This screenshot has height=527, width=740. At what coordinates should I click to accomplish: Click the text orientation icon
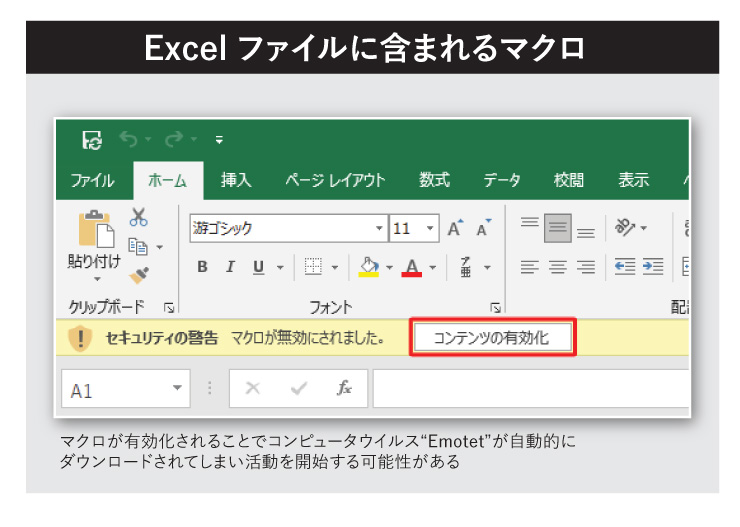pos(624,227)
